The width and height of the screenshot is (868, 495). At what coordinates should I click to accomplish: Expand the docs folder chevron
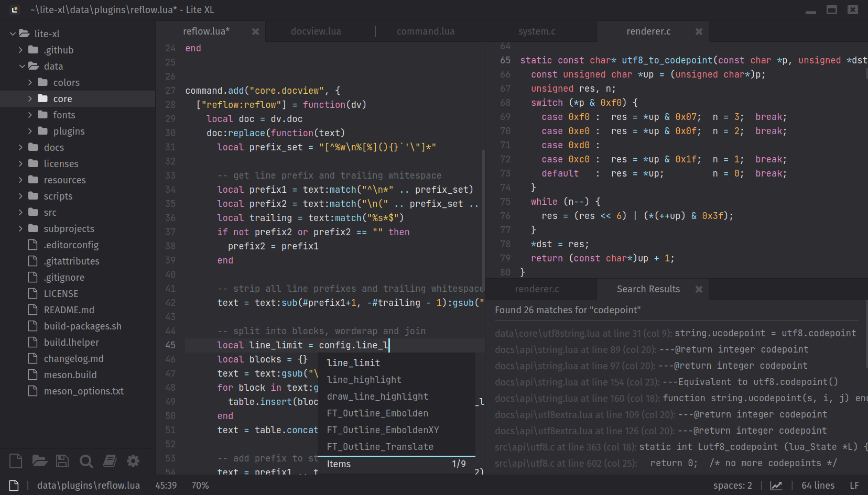pos(20,147)
